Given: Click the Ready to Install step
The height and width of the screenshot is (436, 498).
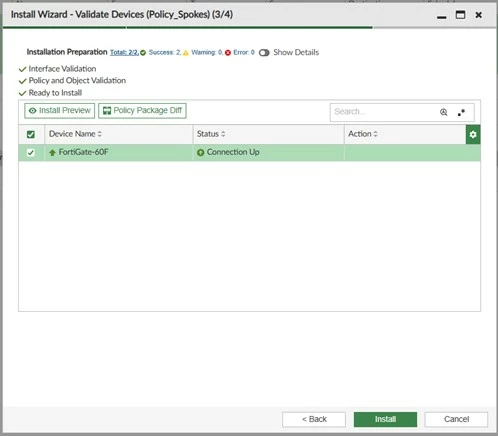Looking at the screenshot, I should tap(55, 93).
